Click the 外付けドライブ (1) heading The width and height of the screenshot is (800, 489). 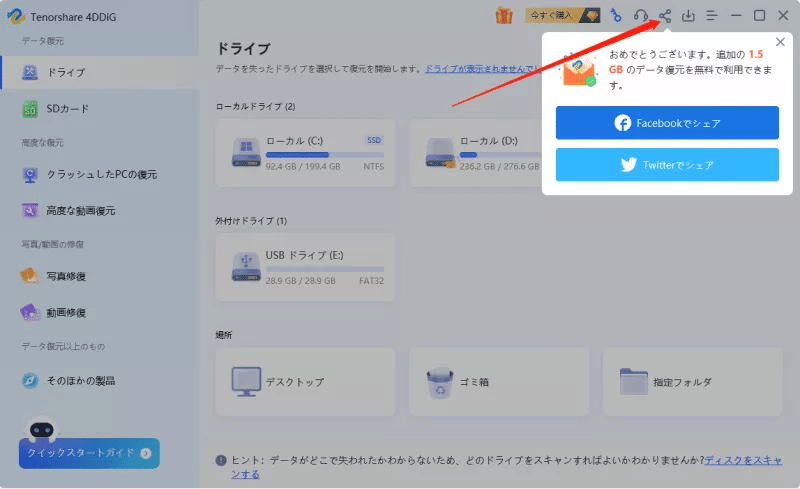[251, 221]
